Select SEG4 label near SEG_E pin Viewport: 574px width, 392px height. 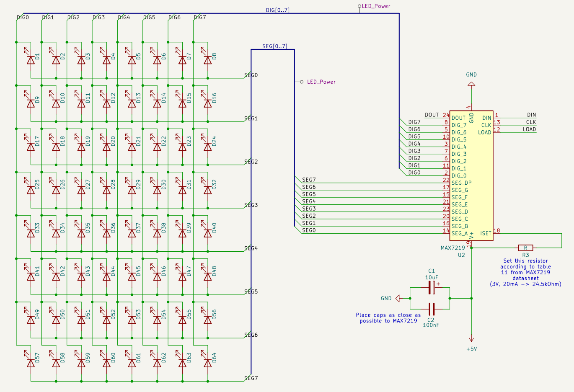(x=309, y=201)
